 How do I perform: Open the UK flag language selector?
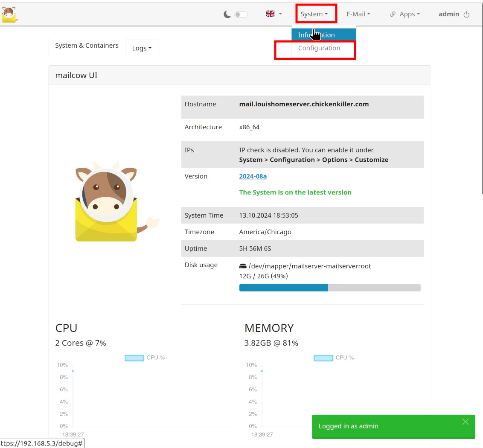(x=274, y=14)
